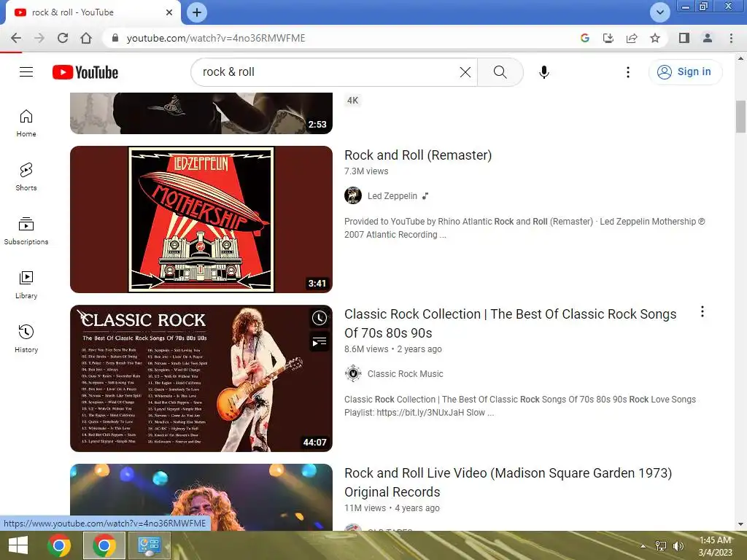This screenshot has width=747, height=560.
Task: Add Classic Rock video to queue
Action: tap(320, 341)
